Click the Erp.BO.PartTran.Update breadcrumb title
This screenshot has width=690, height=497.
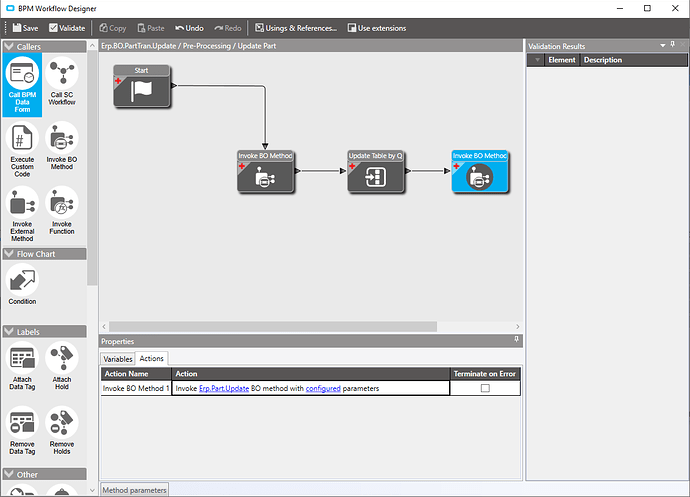click(188, 46)
